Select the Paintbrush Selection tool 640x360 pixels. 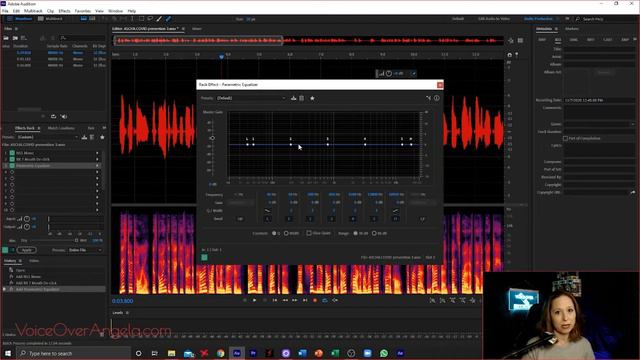pos(159,19)
